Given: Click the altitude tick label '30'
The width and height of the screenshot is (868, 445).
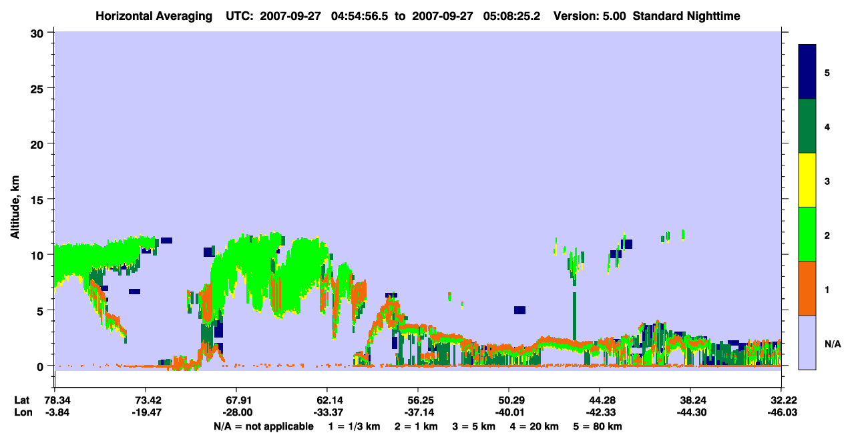Looking at the screenshot, I should click(38, 33).
